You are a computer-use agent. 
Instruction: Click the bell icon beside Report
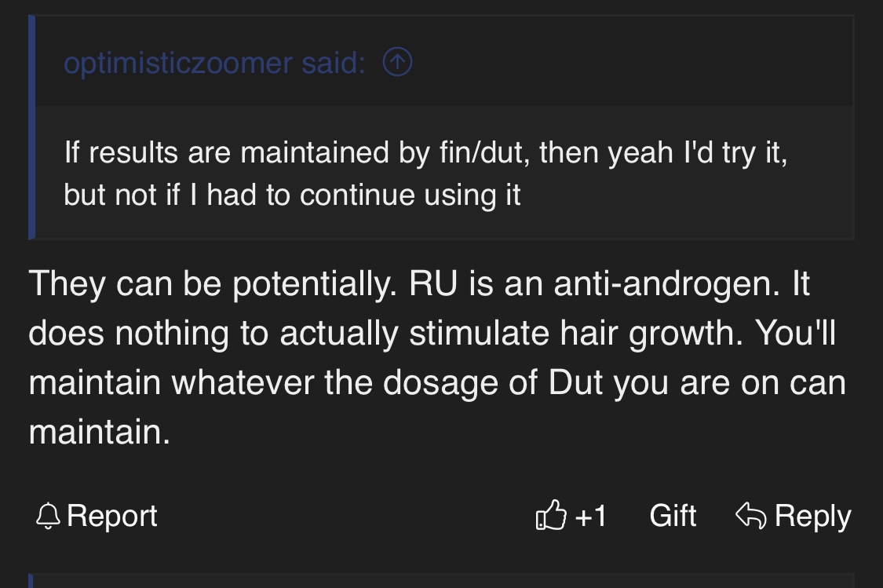(x=48, y=515)
